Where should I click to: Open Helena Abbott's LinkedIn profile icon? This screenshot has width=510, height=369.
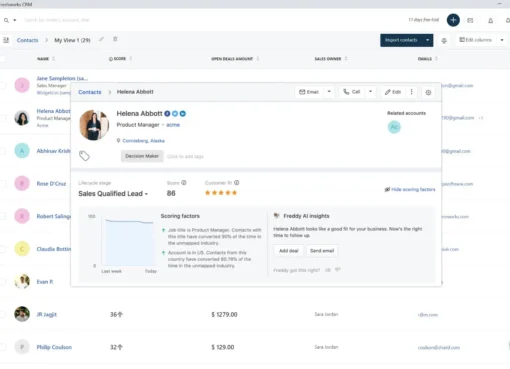point(183,114)
